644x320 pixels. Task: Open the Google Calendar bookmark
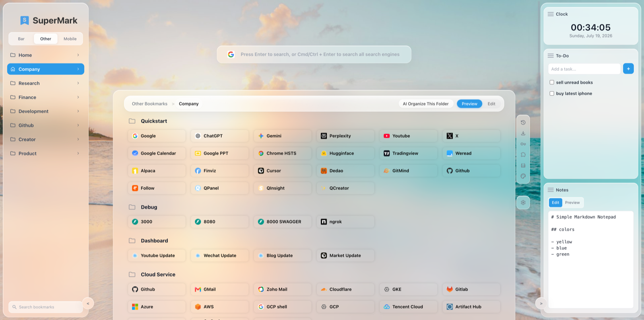click(x=157, y=153)
